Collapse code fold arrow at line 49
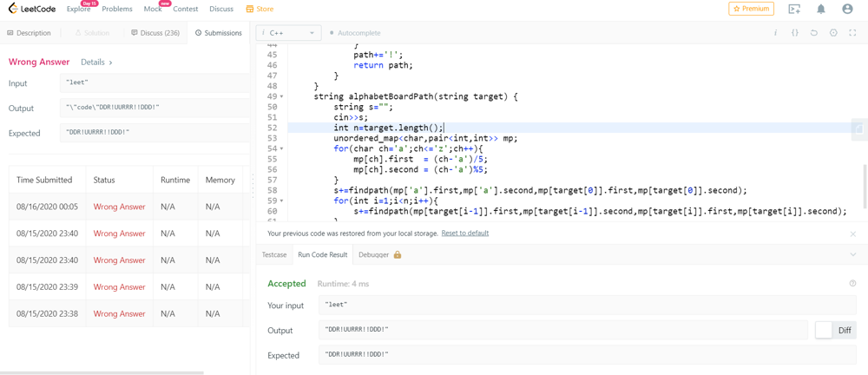The width and height of the screenshot is (868, 375). (x=281, y=96)
